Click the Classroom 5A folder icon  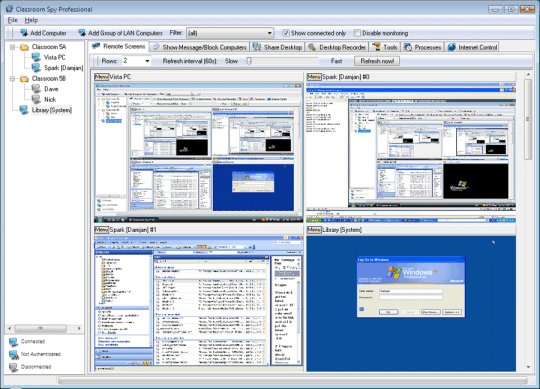[24, 47]
